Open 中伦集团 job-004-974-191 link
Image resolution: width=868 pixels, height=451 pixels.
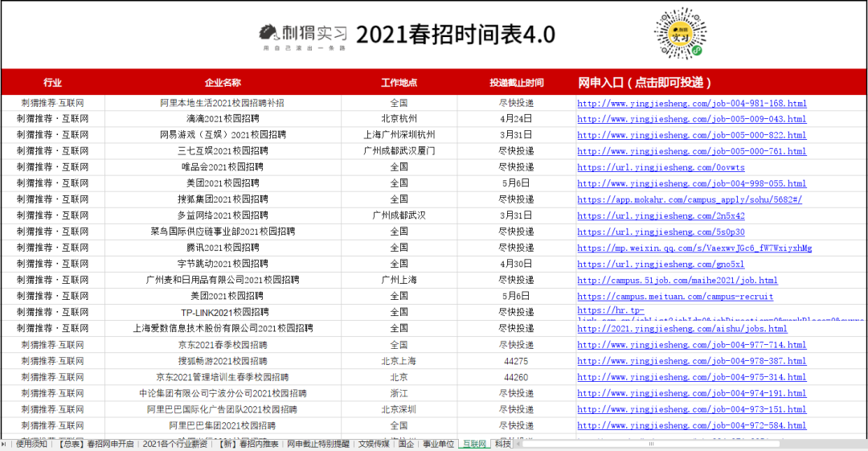[691, 393]
